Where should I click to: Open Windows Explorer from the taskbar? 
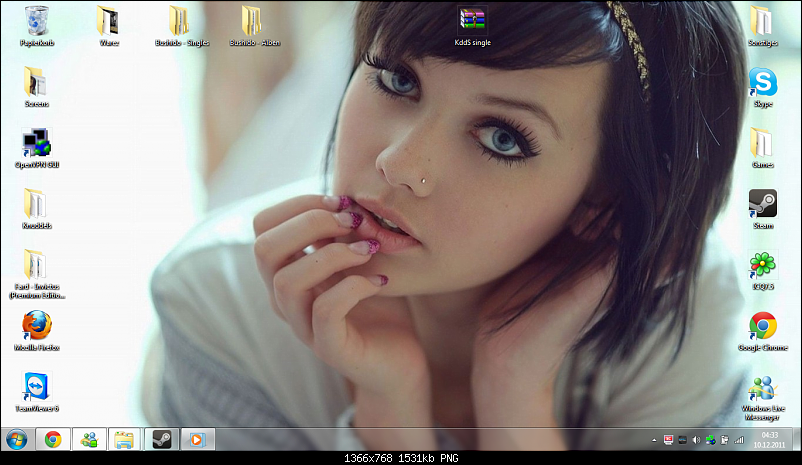tap(124, 439)
